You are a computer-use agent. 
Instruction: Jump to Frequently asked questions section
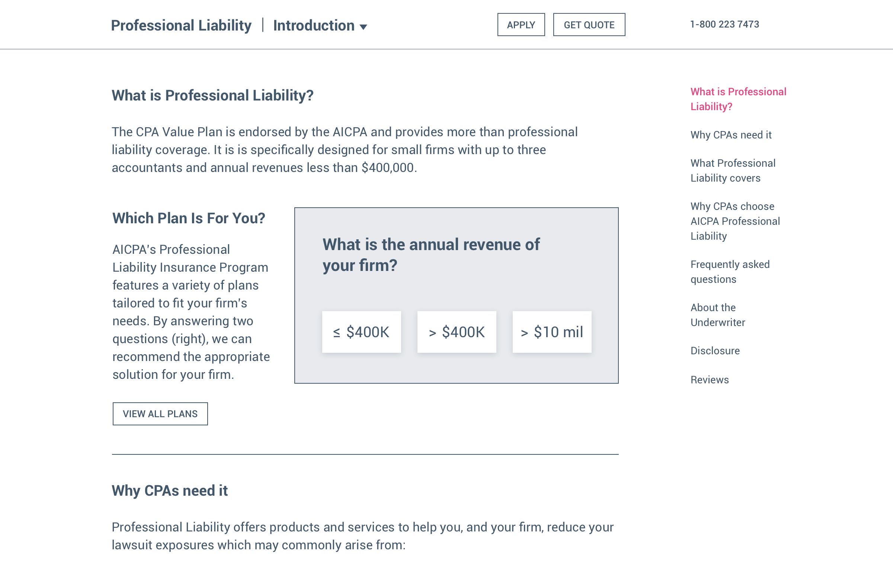(x=729, y=272)
